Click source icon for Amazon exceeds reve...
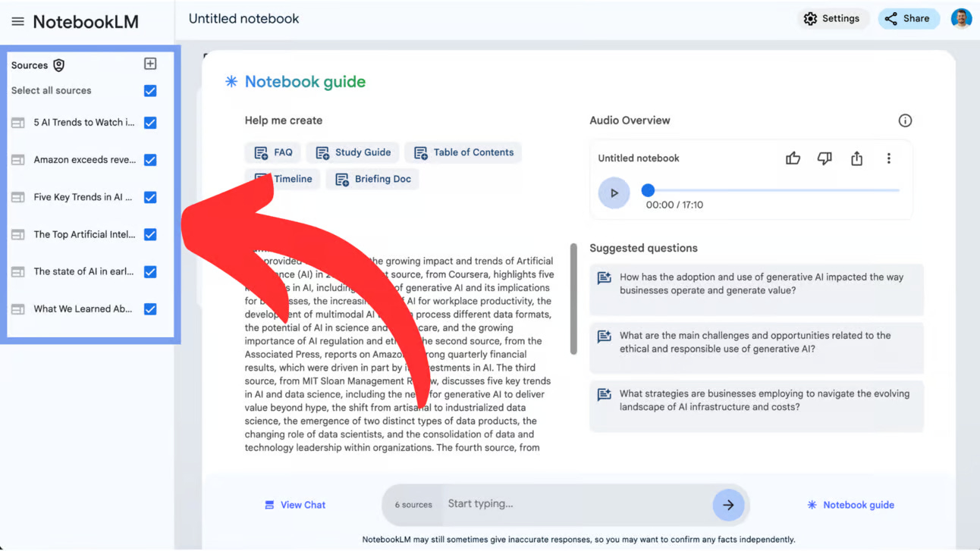This screenshot has width=980, height=551. (18, 160)
